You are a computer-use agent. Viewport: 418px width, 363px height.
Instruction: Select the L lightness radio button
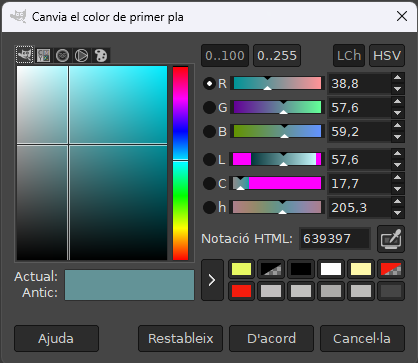(209, 159)
